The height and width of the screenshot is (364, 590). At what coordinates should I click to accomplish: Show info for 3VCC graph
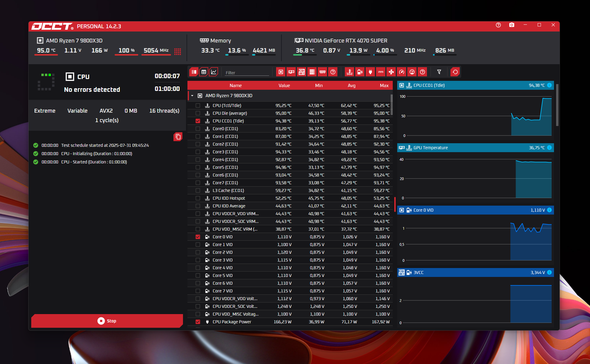point(550,272)
